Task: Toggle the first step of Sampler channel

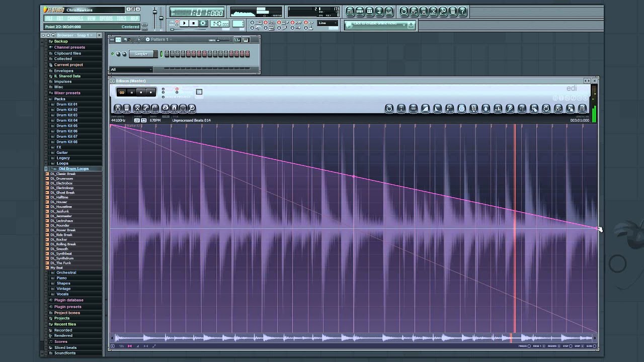Action: point(167,54)
